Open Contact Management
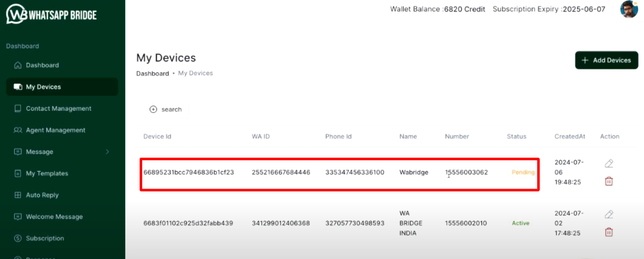Viewport: 644px width, 259px height. [x=62, y=109]
